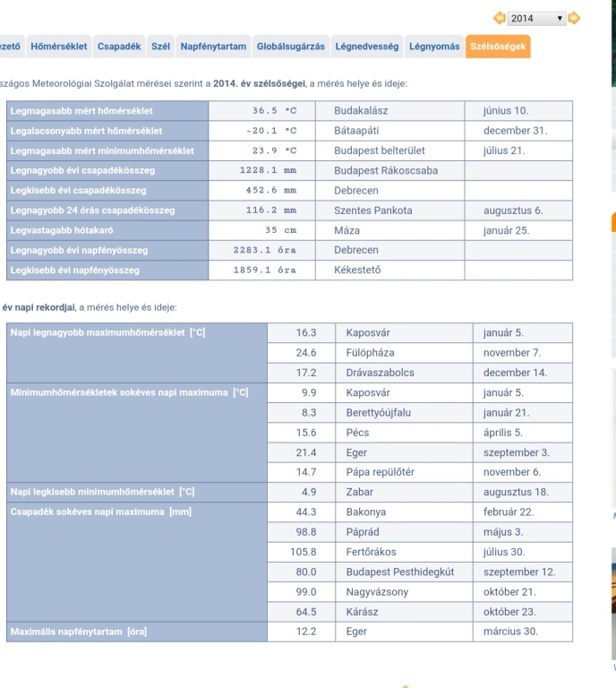Open the Globálsugárzás tab

coord(291,46)
